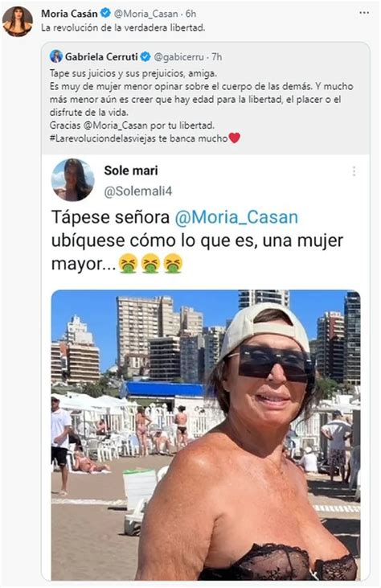
Task: Open the three-dot tweet options menu
Action: coord(364,13)
